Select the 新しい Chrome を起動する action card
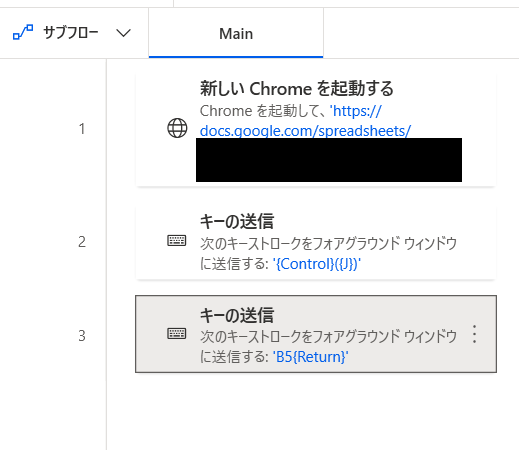 click(x=316, y=129)
